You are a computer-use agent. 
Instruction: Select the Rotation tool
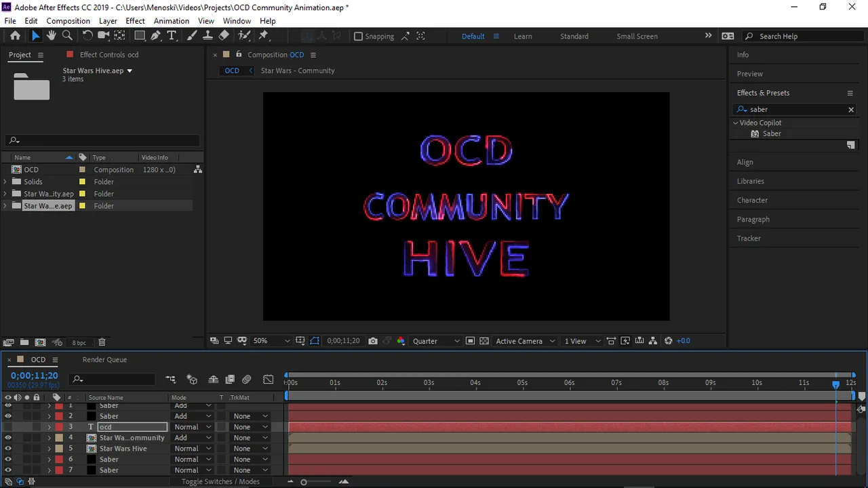(87, 36)
